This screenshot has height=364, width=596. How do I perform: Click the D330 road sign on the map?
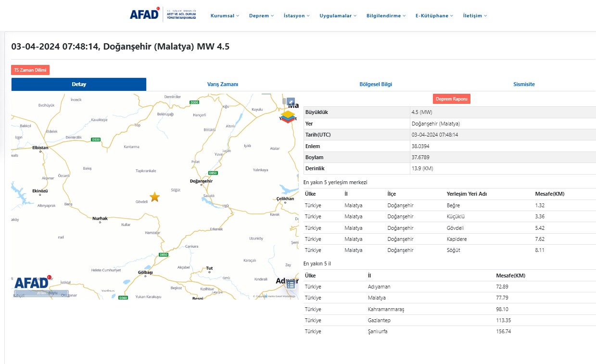[x=96, y=139]
